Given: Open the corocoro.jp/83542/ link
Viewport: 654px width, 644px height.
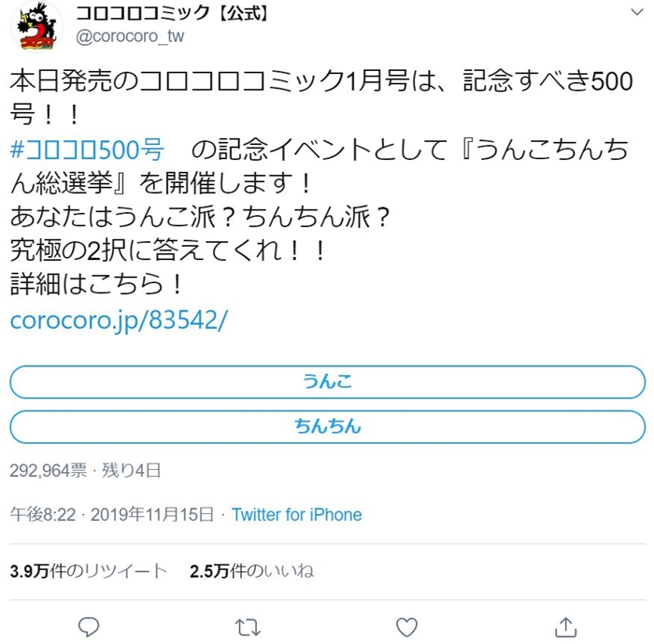Looking at the screenshot, I should (119, 321).
